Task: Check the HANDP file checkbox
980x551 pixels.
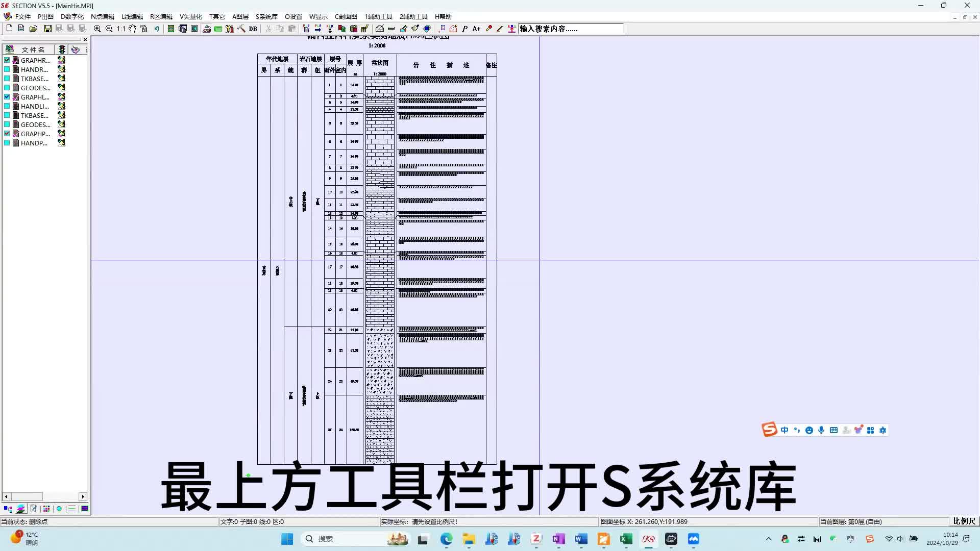Action: [x=7, y=143]
